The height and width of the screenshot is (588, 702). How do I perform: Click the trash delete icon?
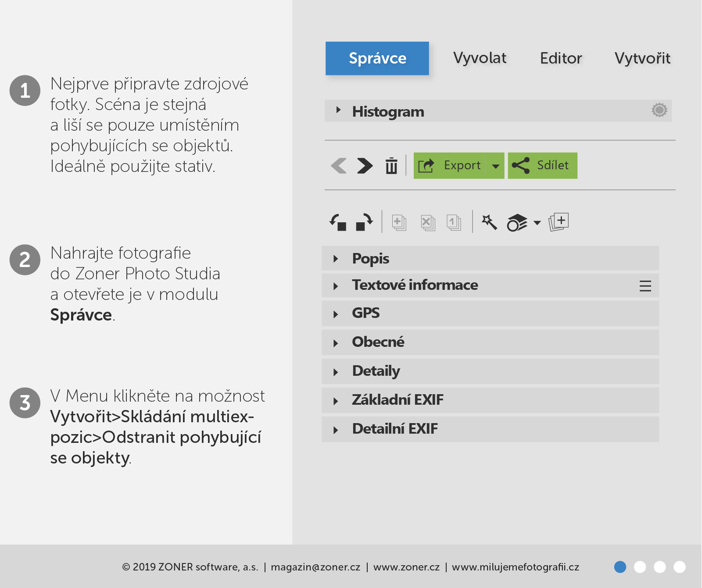[391, 166]
